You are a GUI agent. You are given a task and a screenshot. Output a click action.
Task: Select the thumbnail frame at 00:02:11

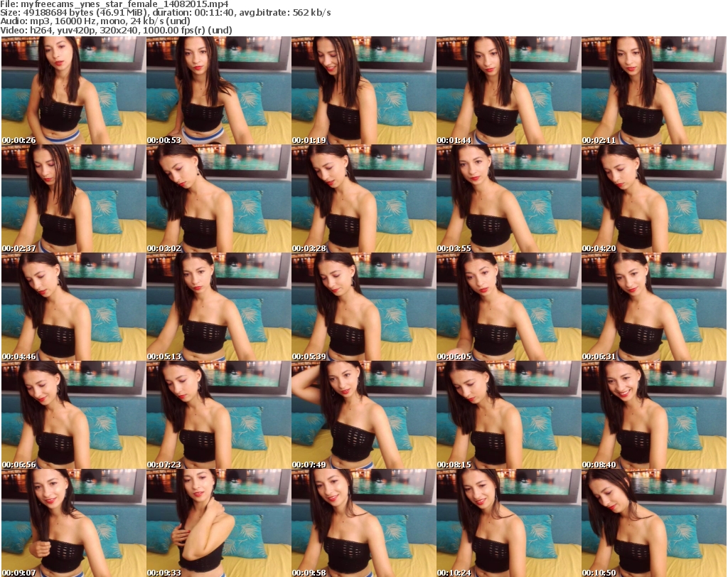(654, 90)
